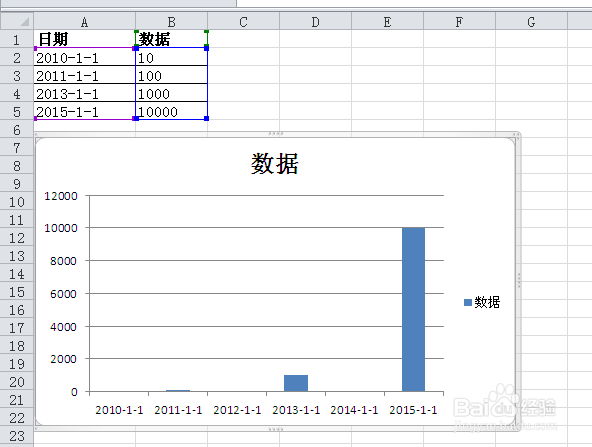Screen dimensions: 592x447
Task: Select the 2013-1-1 bar in chart
Action: click(296, 383)
